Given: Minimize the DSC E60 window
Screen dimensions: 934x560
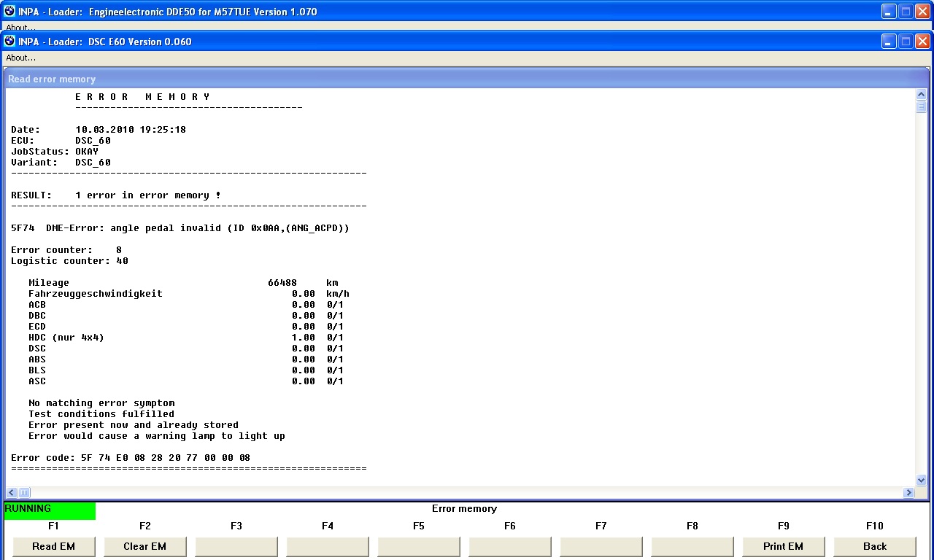Looking at the screenshot, I should tap(889, 42).
